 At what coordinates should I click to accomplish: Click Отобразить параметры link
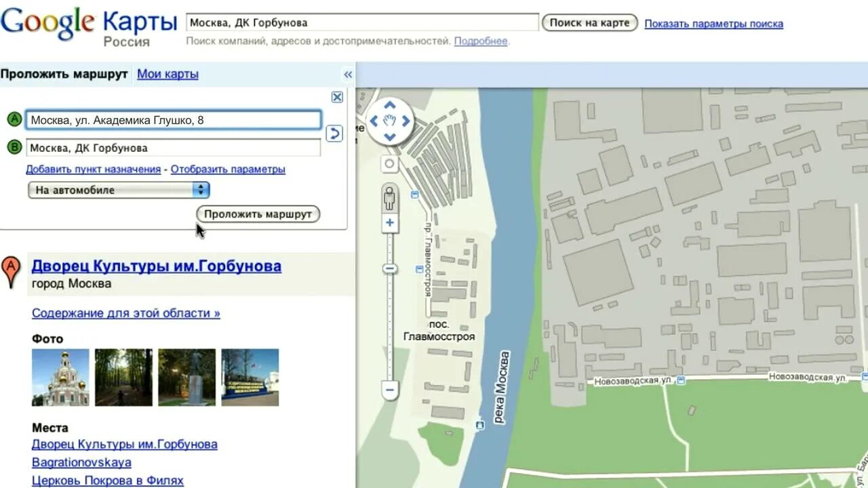[228, 169]
